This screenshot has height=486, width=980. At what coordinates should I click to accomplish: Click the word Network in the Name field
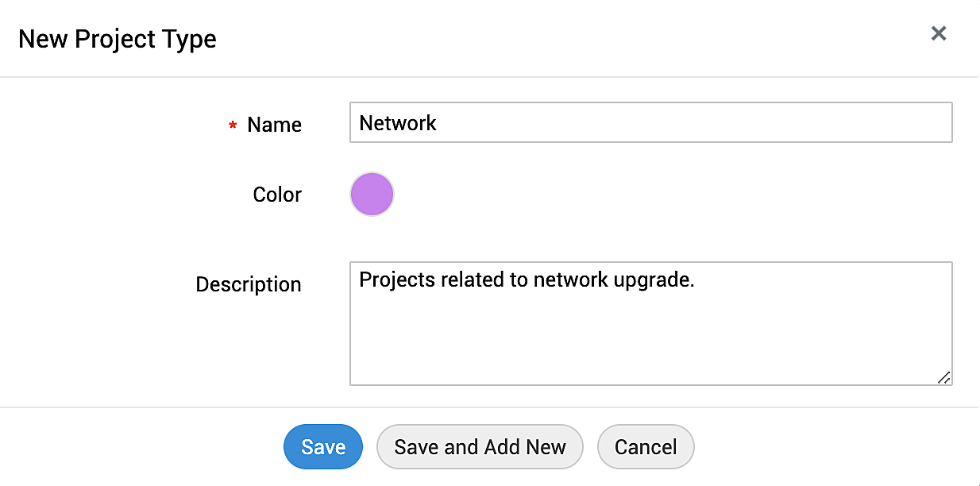(x=398, y=123)
